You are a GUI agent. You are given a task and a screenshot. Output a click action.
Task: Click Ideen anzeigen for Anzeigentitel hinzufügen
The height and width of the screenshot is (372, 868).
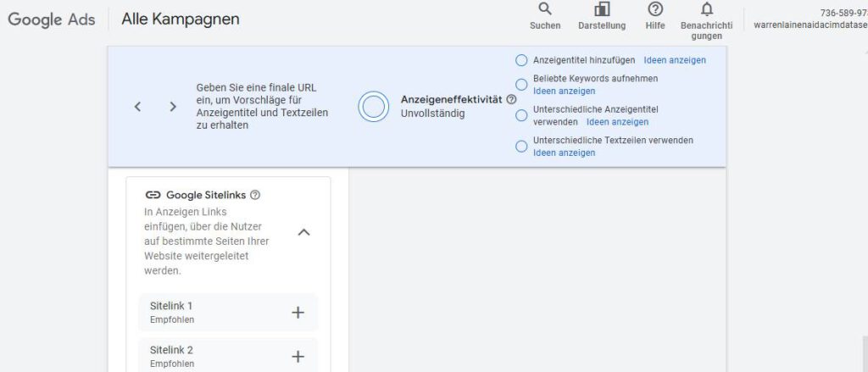(675, 60)
